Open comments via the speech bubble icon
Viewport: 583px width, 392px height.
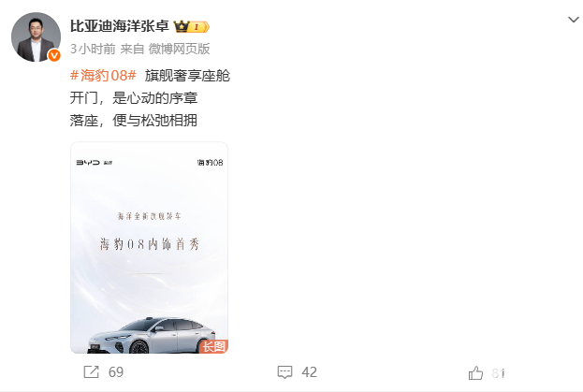point(284,372)
